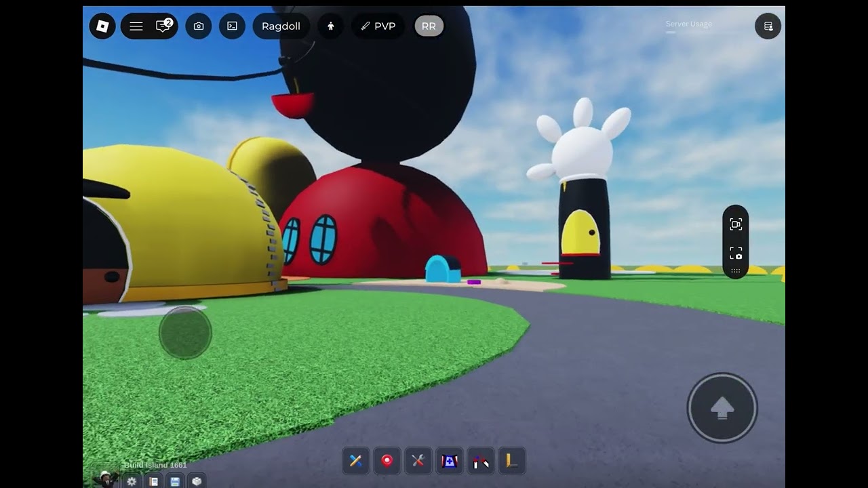
Task: Open the Roblox logo menu
Action: [x=102, y=26]
